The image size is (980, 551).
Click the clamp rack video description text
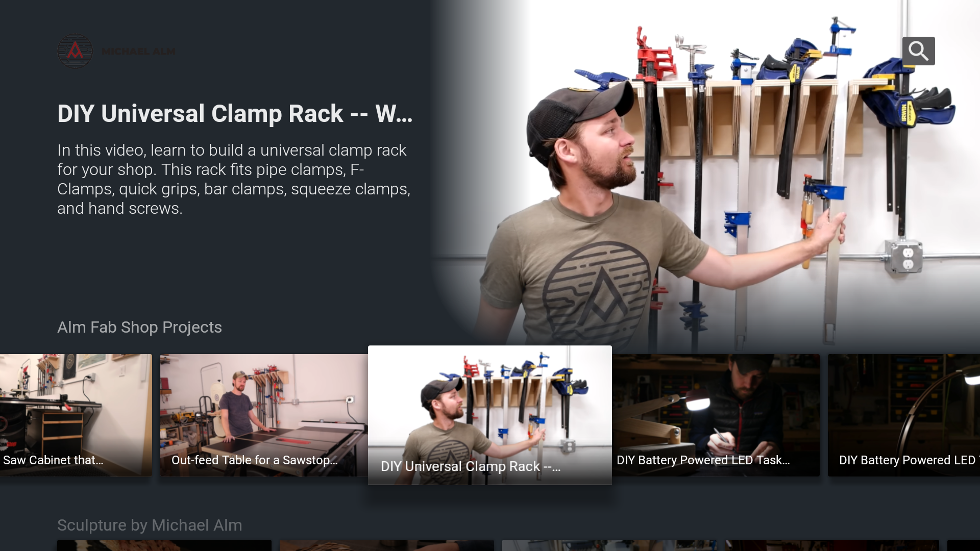tap(234, 179)
